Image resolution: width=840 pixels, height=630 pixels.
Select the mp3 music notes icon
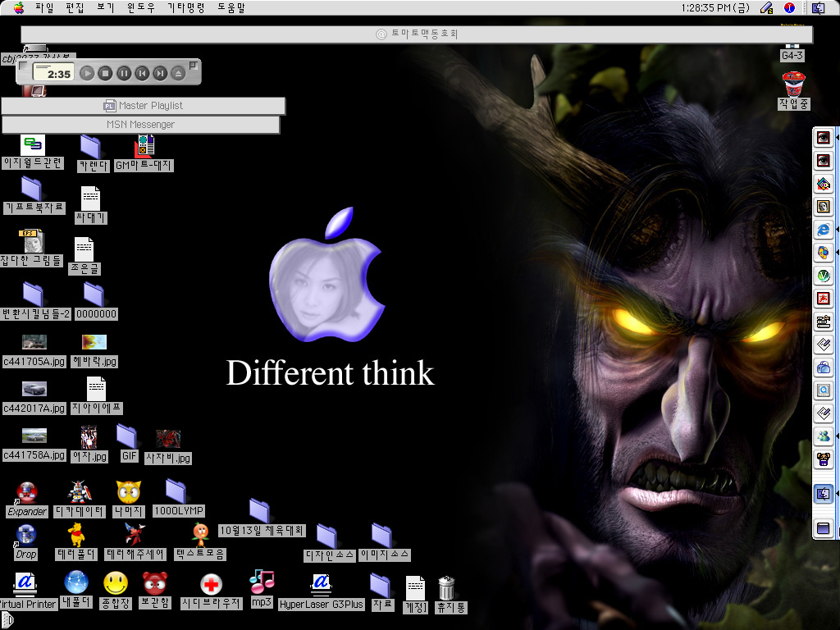pyautogui.click(x=262, y=582)
